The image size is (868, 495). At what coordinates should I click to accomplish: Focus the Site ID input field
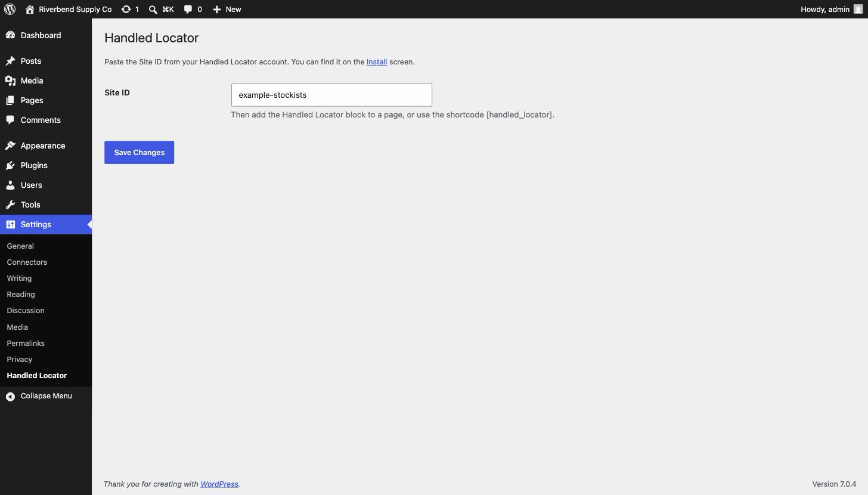click(x=331, y=95)
